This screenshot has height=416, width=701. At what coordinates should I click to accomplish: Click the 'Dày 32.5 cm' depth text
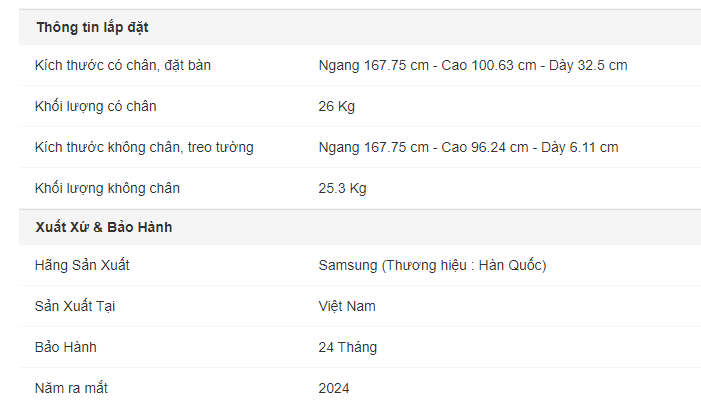(x=588, y=65)
